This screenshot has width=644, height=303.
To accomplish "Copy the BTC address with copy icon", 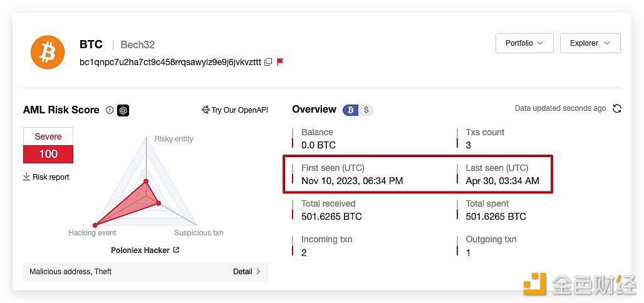I will click(x=267, y=62).
